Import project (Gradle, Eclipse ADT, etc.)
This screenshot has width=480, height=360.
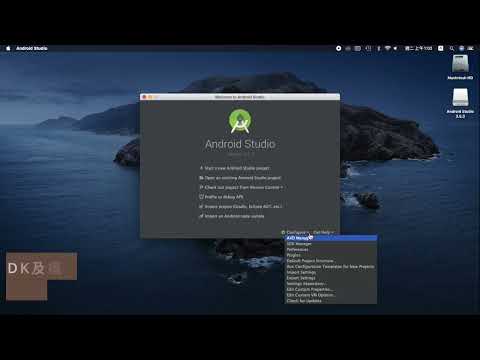point(243,206)
